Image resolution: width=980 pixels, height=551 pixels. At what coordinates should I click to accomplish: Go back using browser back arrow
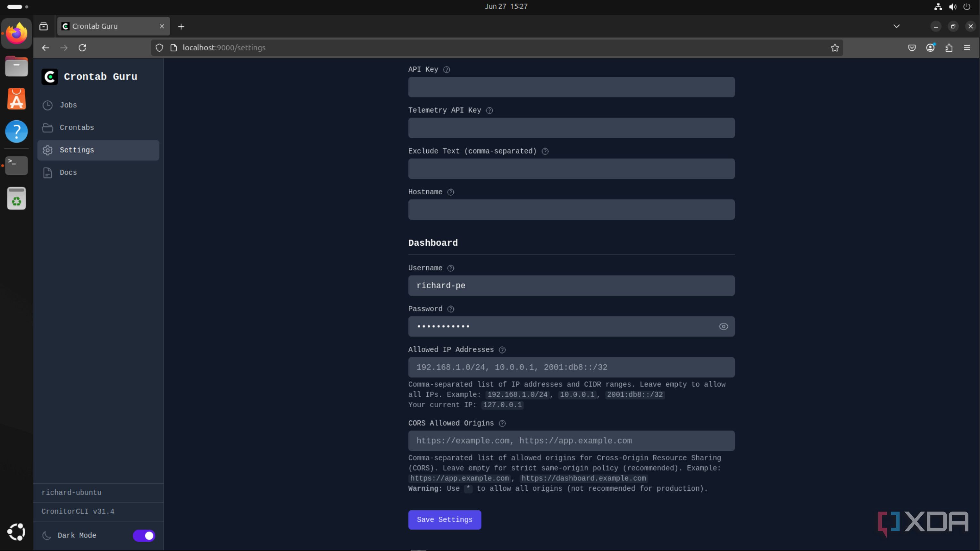pyautogui.click(x=46, y=47)
